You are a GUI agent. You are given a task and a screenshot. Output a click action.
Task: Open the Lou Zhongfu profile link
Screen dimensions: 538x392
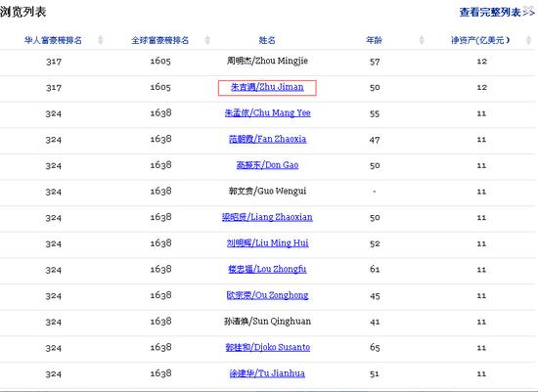(267, 269)
